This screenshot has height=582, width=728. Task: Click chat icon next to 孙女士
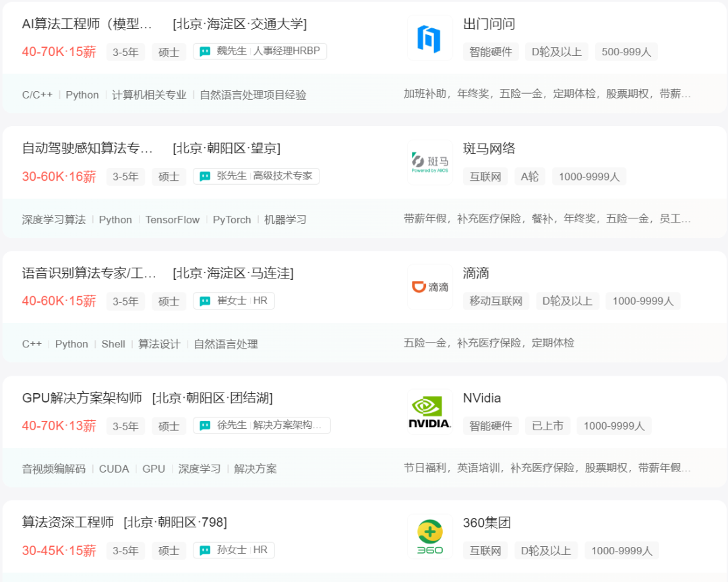tap(205, 550)
